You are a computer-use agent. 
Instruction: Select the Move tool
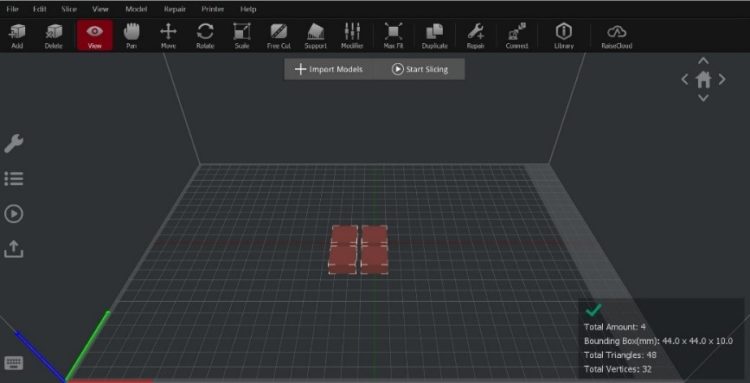(x=168, y=35)
